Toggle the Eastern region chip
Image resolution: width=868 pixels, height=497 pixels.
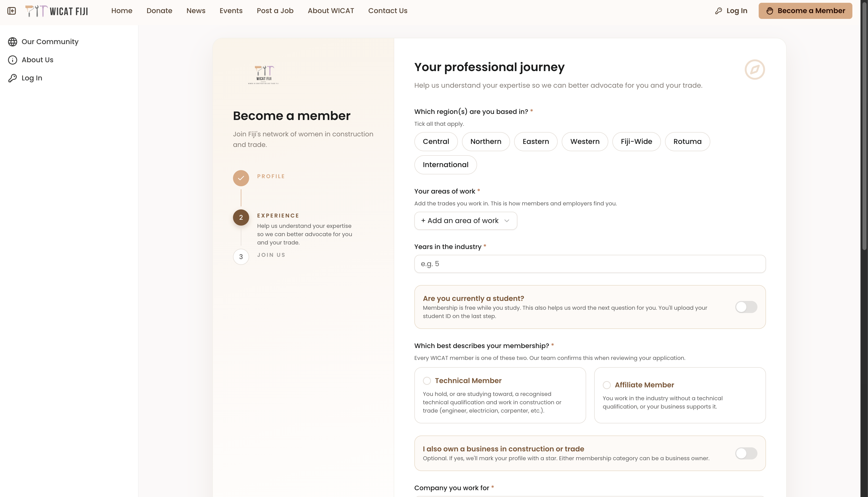(x=536, y=142)
